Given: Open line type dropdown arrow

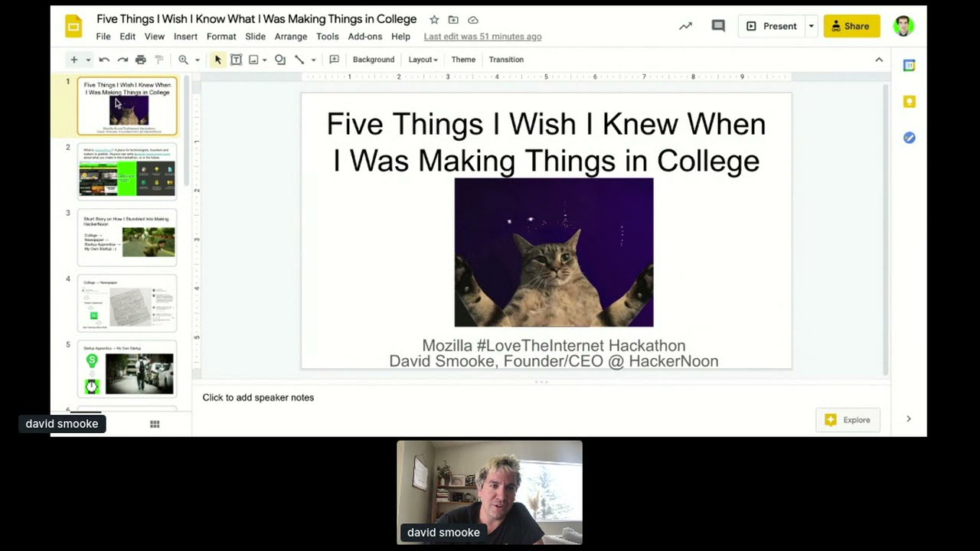Looking at the screenshot, I should [x=313, y=60].
